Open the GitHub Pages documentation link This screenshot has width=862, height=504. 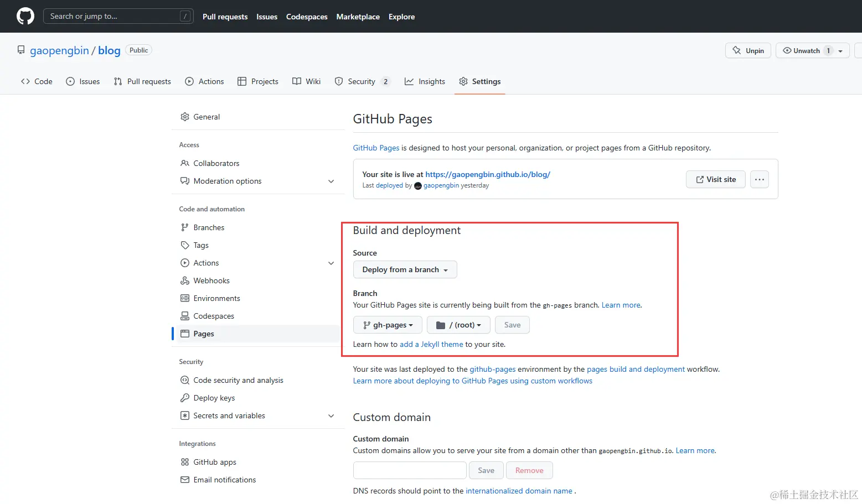[376, 148]
